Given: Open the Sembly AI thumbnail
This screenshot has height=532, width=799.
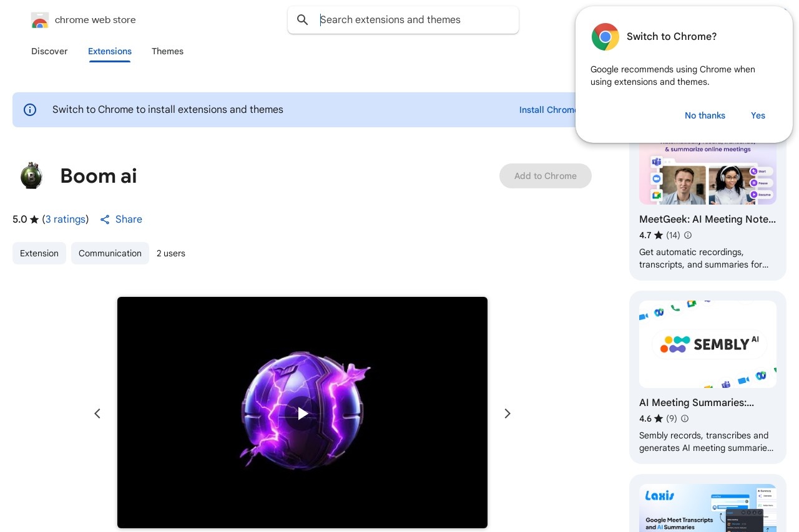Looking at the screenshot, I should (x=708, y=344).
